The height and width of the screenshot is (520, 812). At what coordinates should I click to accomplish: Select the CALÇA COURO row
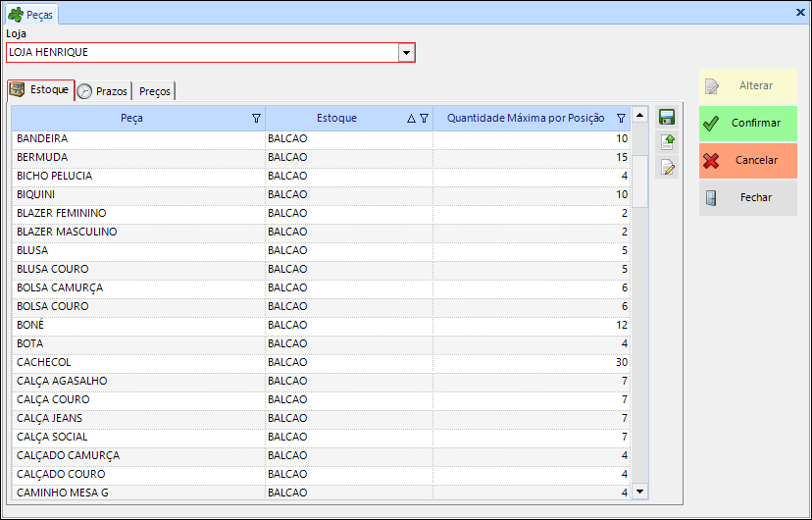tap(321, 400)
